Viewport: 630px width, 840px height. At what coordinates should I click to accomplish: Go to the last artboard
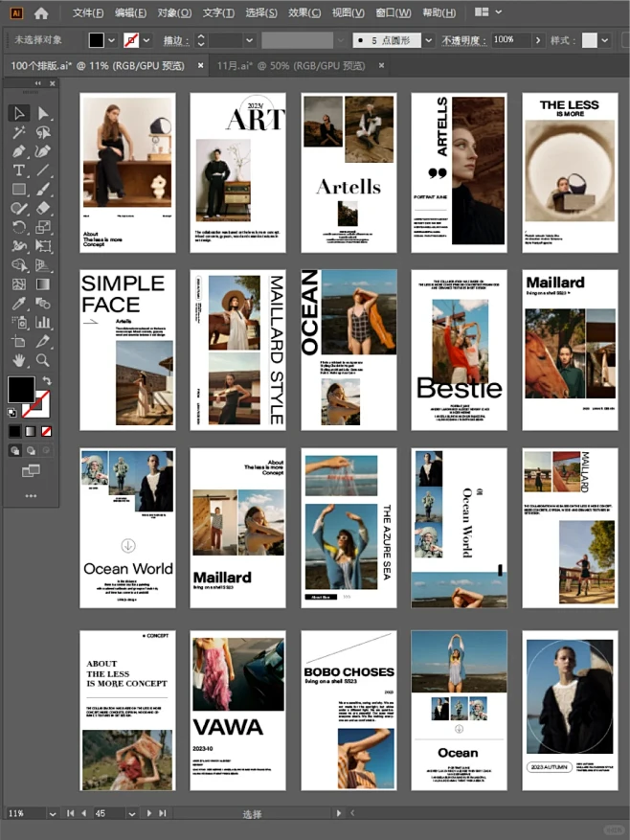pos(163,813)
